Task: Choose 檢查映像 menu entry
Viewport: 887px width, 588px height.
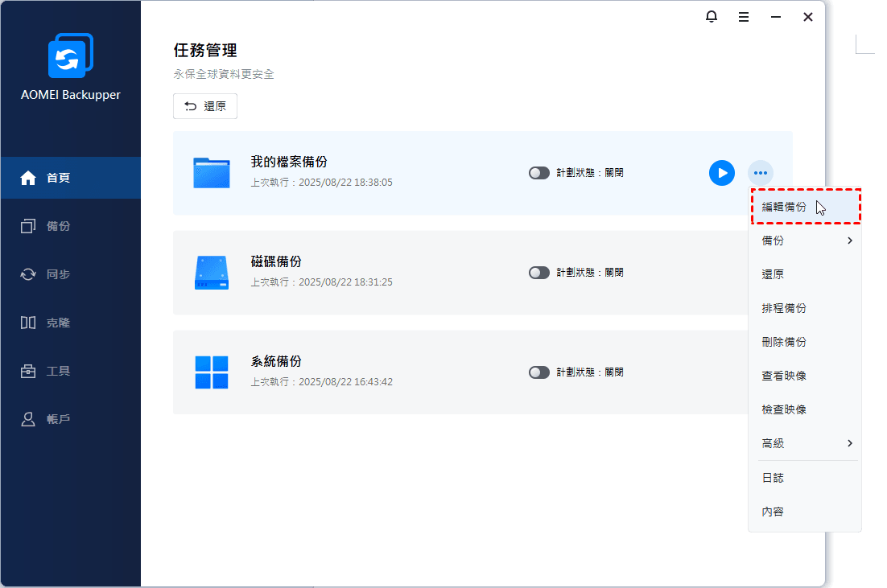Action: tap(804, 409)
